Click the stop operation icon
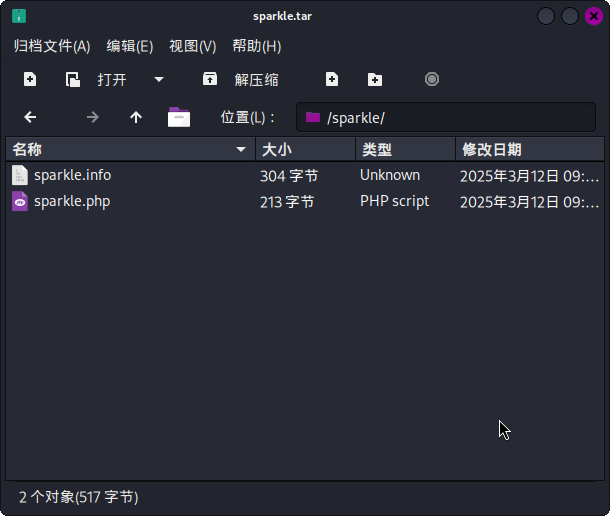This screenshot has width=610, height=516. pyautogui.click(x=432, y=79)
